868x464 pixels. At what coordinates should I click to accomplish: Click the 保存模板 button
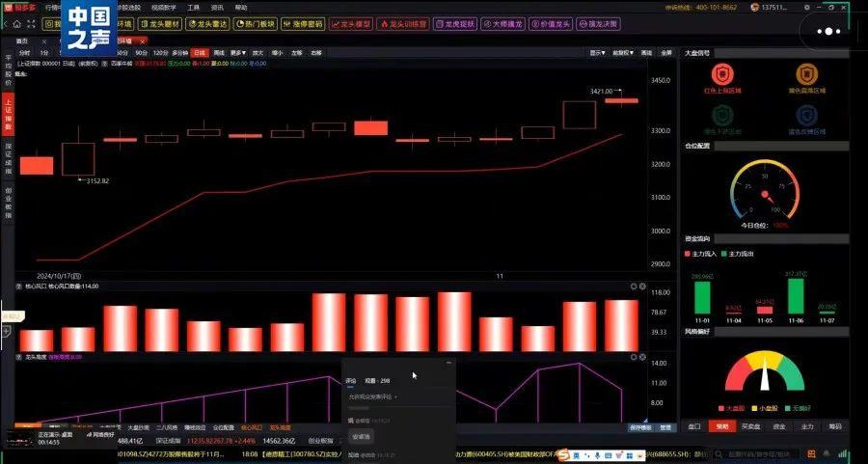click(x=638, y=426)
